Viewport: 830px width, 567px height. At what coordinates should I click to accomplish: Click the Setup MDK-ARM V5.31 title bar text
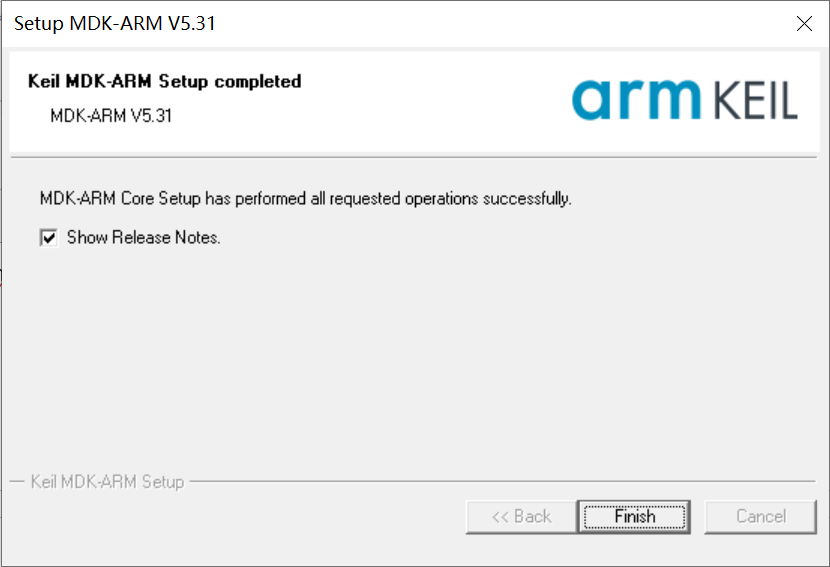(x=115, y=23)
